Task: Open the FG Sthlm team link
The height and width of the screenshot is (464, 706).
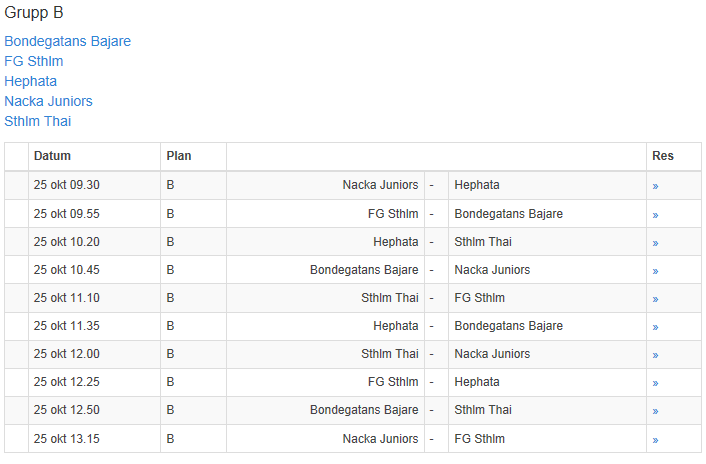Action: [34, 61]
